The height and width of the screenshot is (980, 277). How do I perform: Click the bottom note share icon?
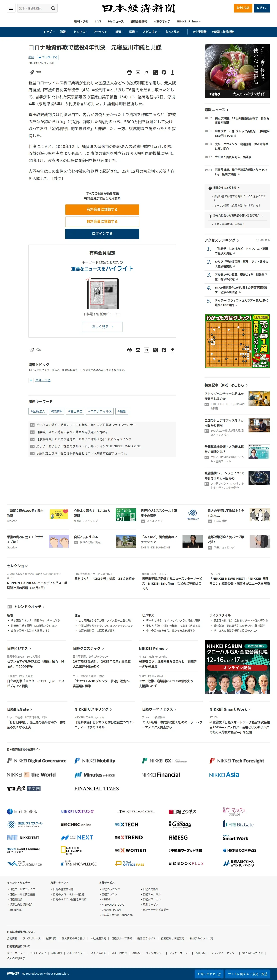coord(146,350)
